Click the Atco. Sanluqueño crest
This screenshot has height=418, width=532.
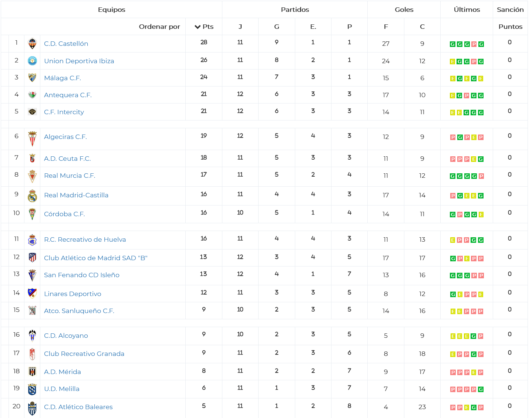click(x=32, y=310)
